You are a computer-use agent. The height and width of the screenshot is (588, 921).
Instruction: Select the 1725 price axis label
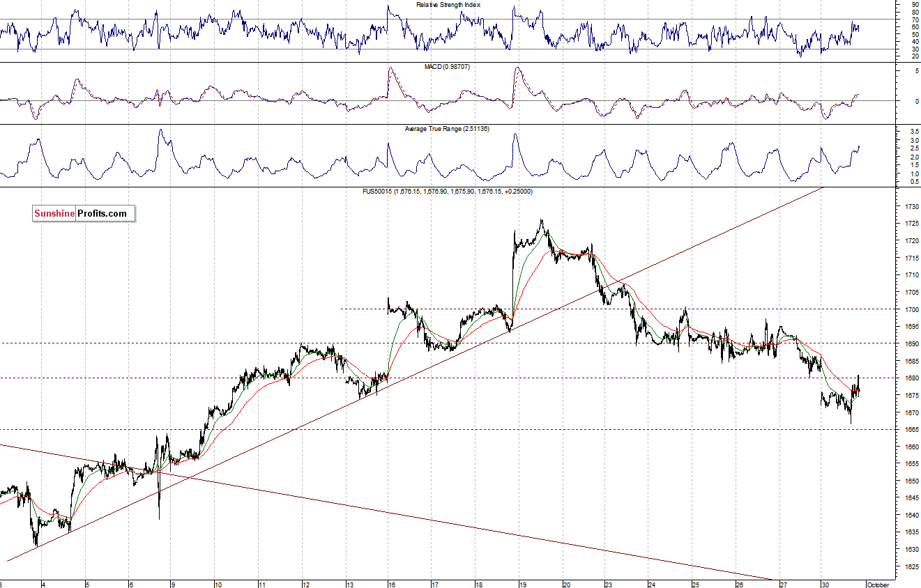[911, 224]
